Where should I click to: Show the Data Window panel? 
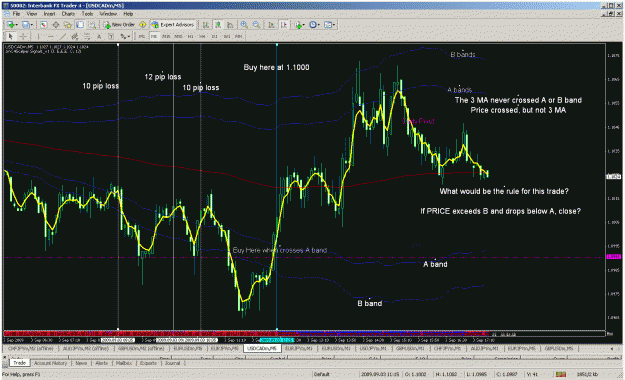click(x=56, y=25)
